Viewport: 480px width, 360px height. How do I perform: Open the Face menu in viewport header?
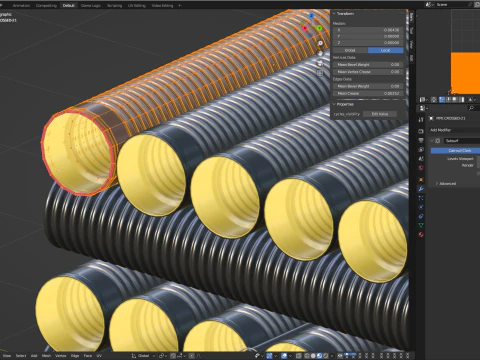coord(88,356)
